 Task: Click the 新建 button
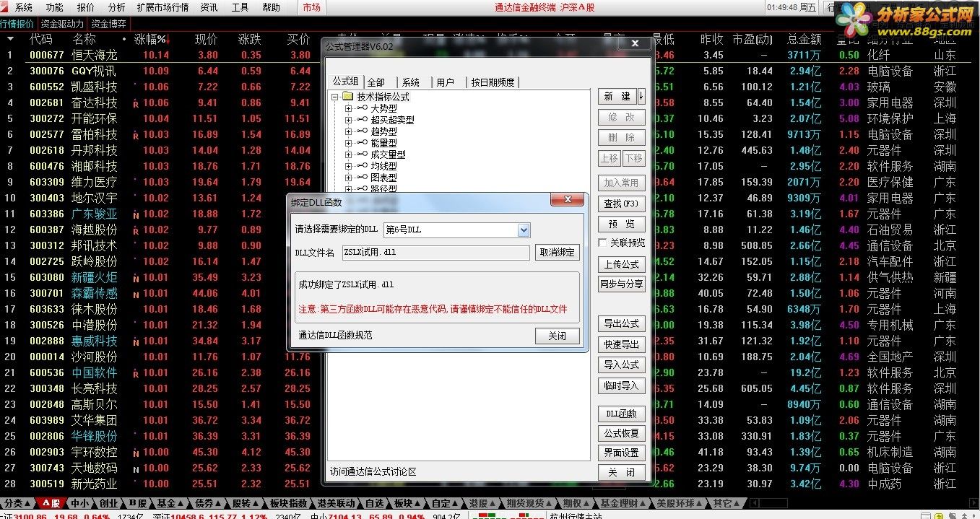(617, 96)
